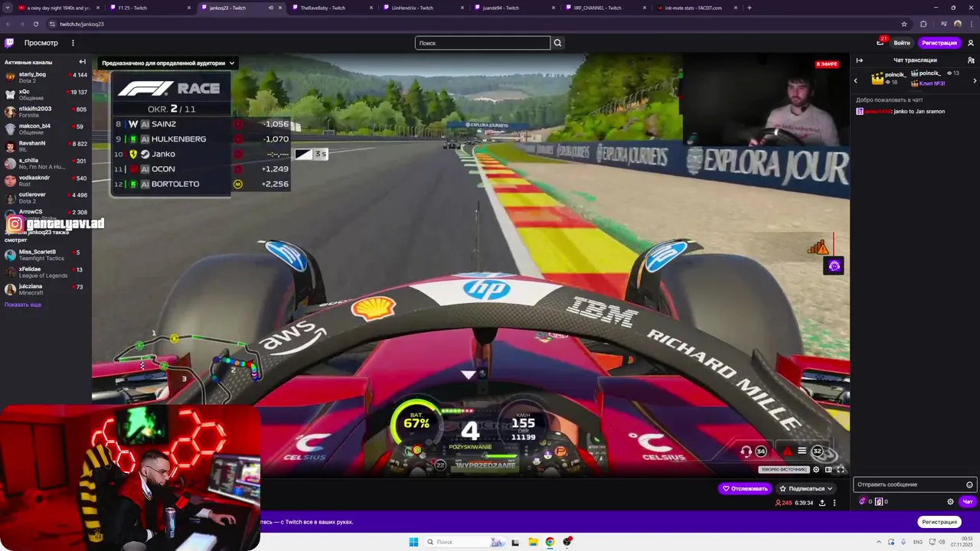Open the browser extensions puzzle icon
The image size is (980, 551).
[923, 24]
